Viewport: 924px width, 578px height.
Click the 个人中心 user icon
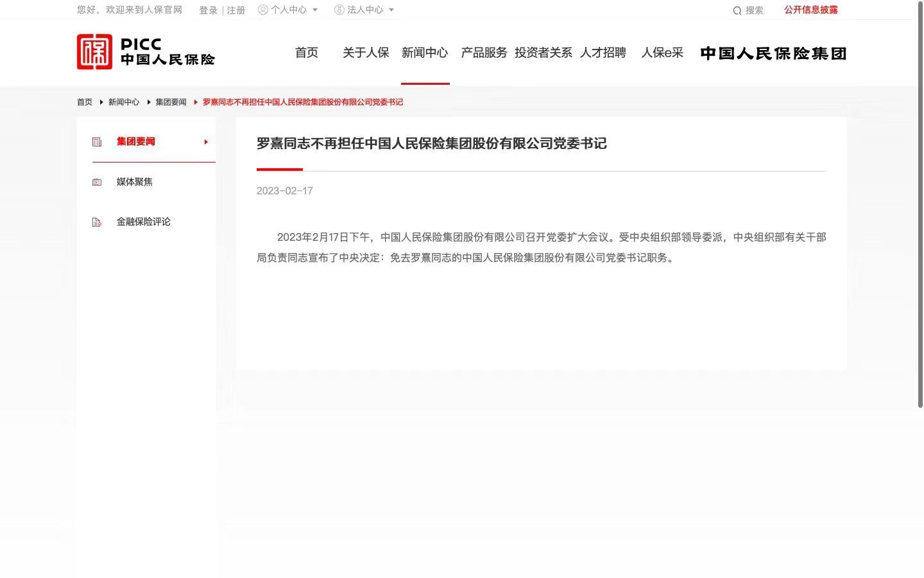(x=262, y=10)
